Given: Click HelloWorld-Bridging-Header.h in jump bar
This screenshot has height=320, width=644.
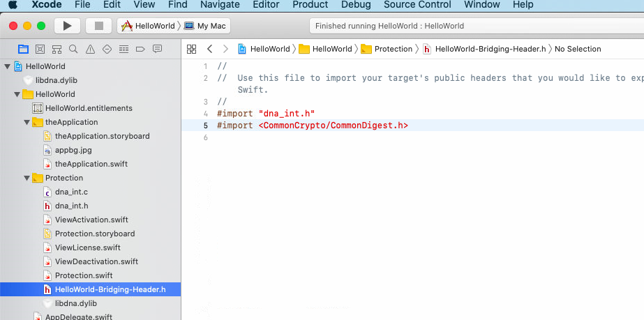Looking at the screenshot, I should [485, 49].
